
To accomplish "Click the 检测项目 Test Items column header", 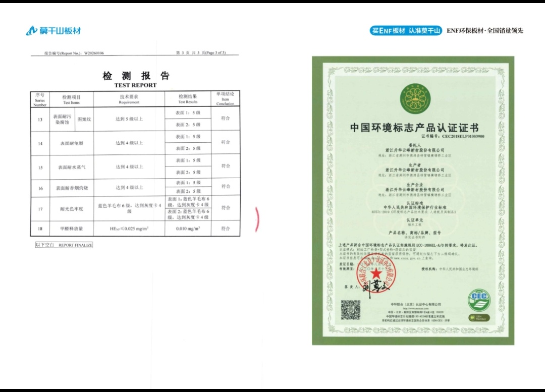I will (71, 99).
